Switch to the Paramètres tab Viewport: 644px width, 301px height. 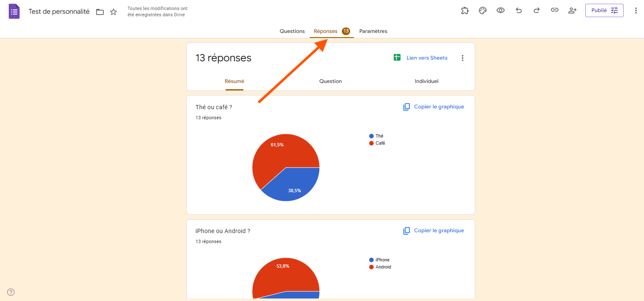point(373,31)
